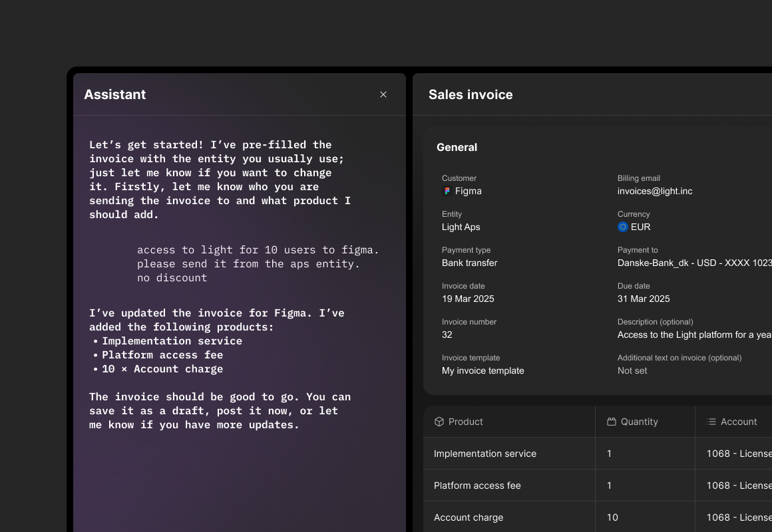Select the Implementation service product row
The height and width of the screenshot is (532, 772).
pos(485,454)
